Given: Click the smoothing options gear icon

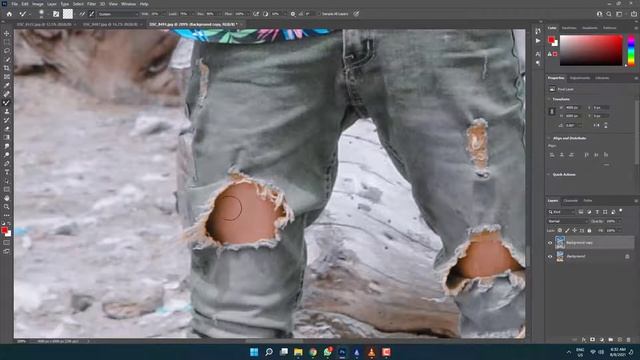Looking at the screenshot, I should click(x=293, y=14).
